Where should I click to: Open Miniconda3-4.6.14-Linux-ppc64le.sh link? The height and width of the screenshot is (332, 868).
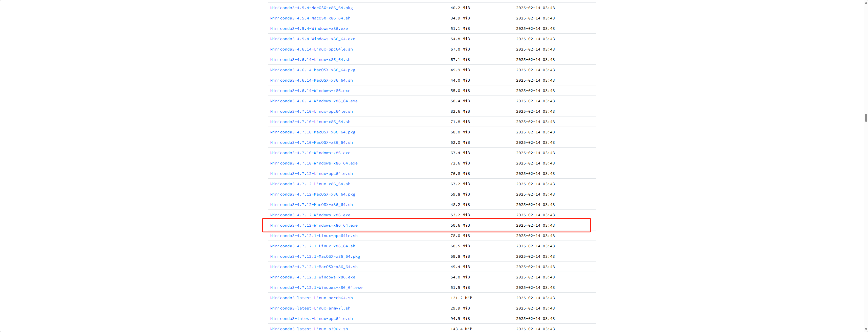(x=311, y=49)
